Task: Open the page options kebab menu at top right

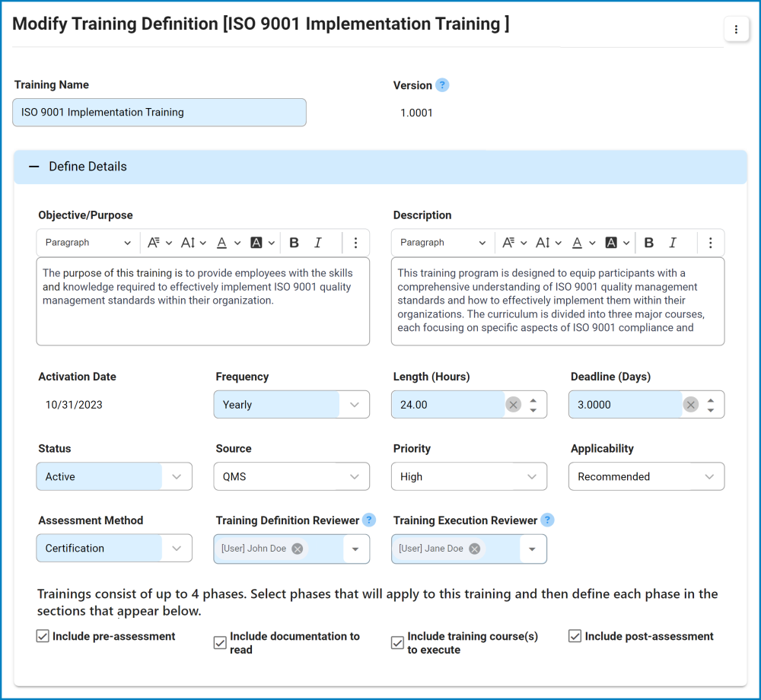Action: click(736, 29)
